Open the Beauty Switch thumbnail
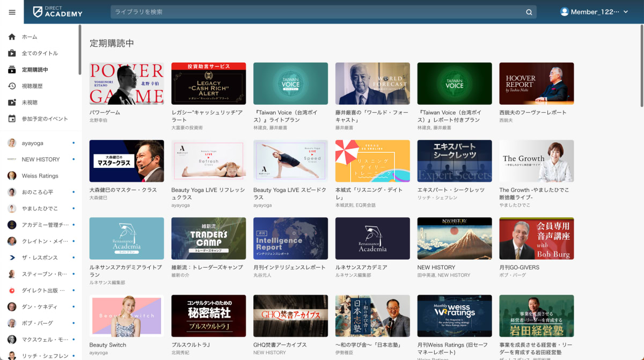644x360 pixels. (x=127, y=315)
